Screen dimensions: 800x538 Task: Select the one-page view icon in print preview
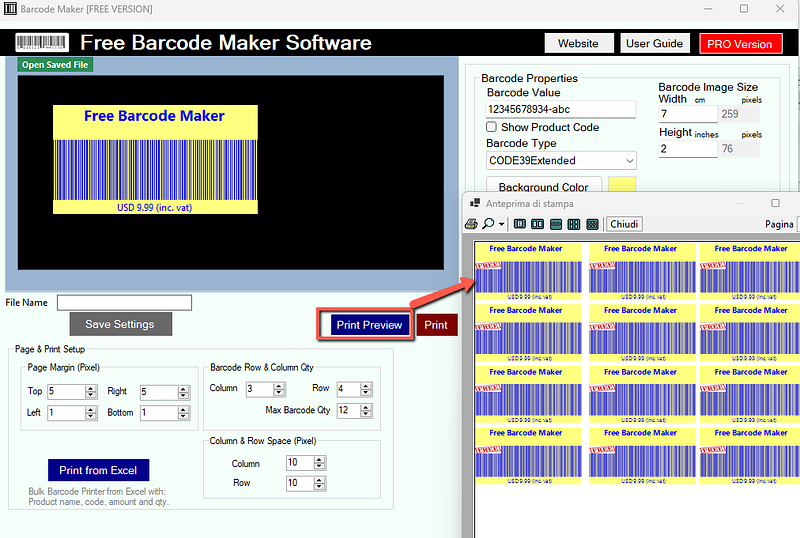coord(520,224)
